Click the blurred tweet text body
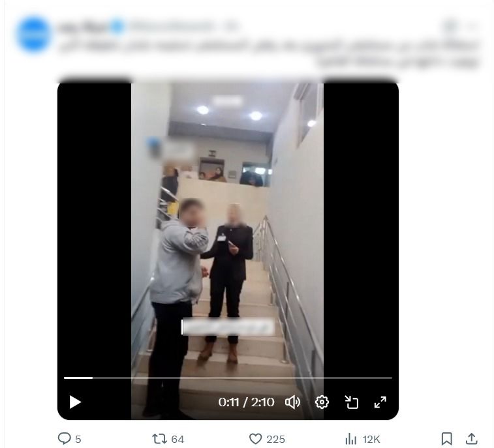Image resolution: width=494 pixels, height=448 pixels. coord(269,53)
